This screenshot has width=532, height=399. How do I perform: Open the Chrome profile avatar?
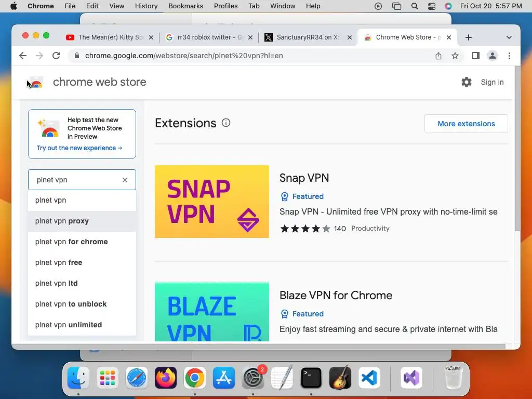point(493,56)
